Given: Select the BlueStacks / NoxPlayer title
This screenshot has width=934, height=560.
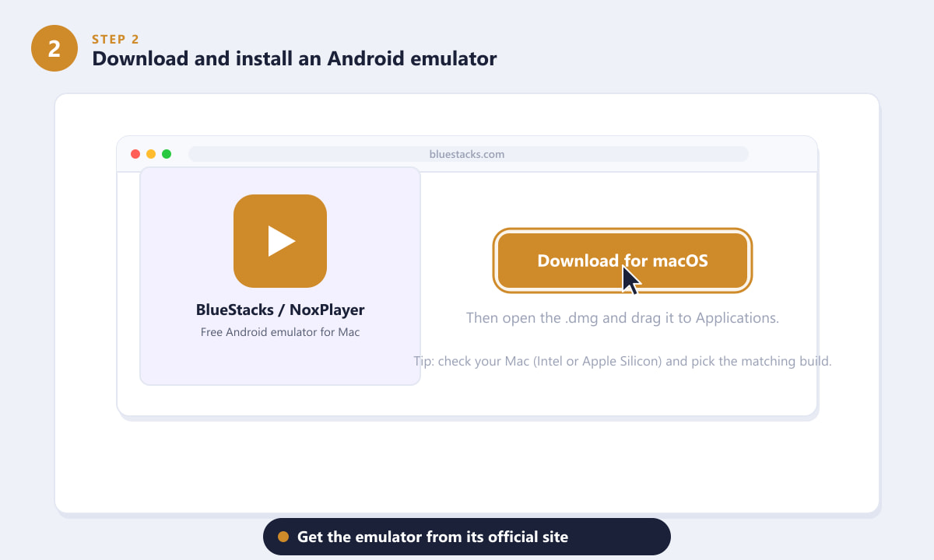Looking at the screenshot, I should (280, 310).
